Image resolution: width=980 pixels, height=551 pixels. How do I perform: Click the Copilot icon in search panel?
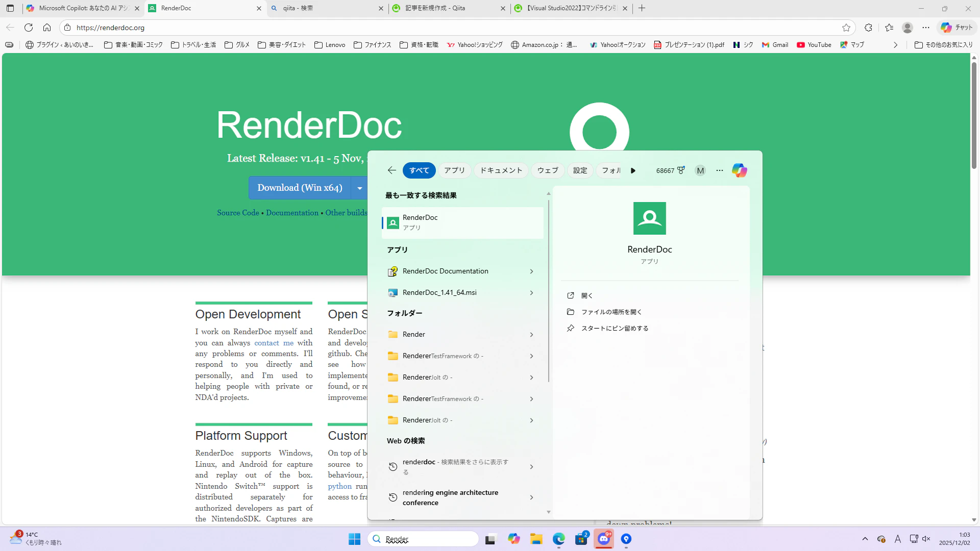click(739, 170)
